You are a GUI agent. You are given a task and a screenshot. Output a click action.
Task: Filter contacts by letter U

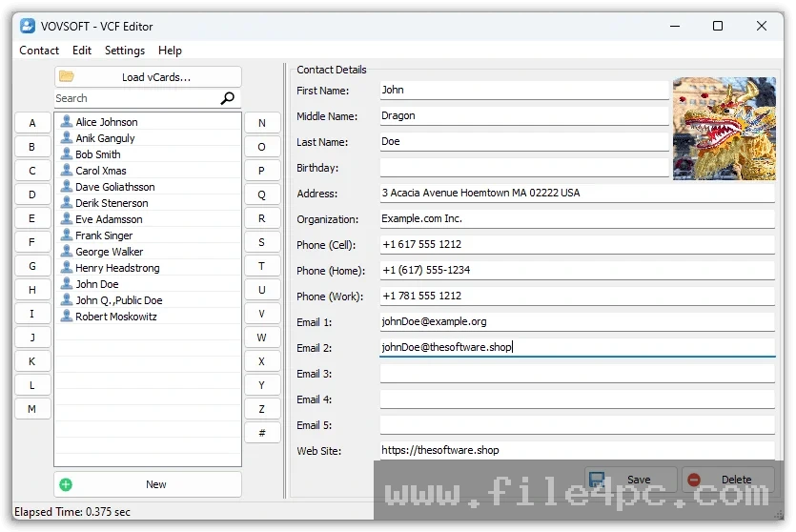[x=262, y=290]
